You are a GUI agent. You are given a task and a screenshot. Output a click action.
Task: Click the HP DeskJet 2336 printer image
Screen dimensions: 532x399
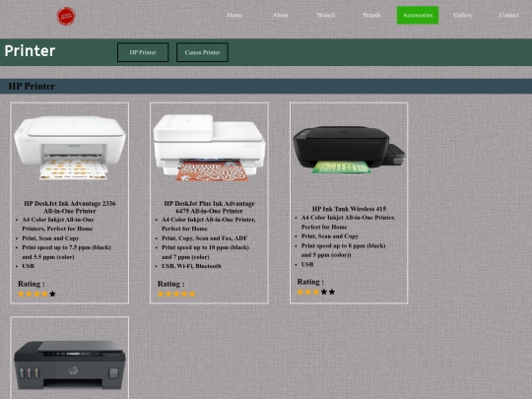click(x=70, y=148)
